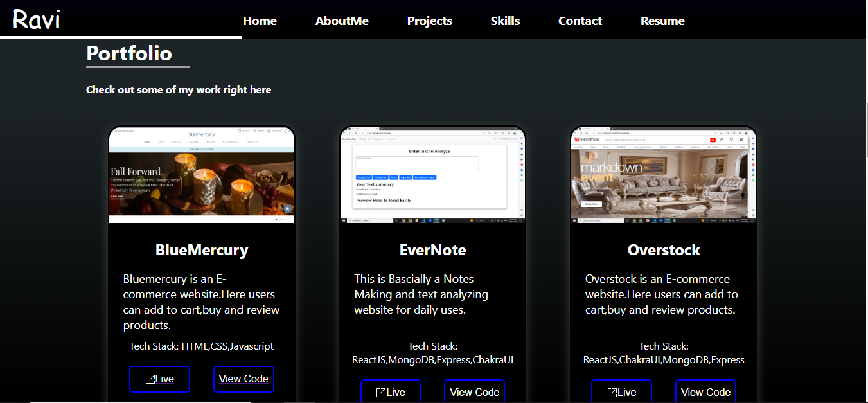Click the wishlist heart icon in the bluemercury screenshot
868x403 pixels.
pyautogui.click(x=240, y=131)
